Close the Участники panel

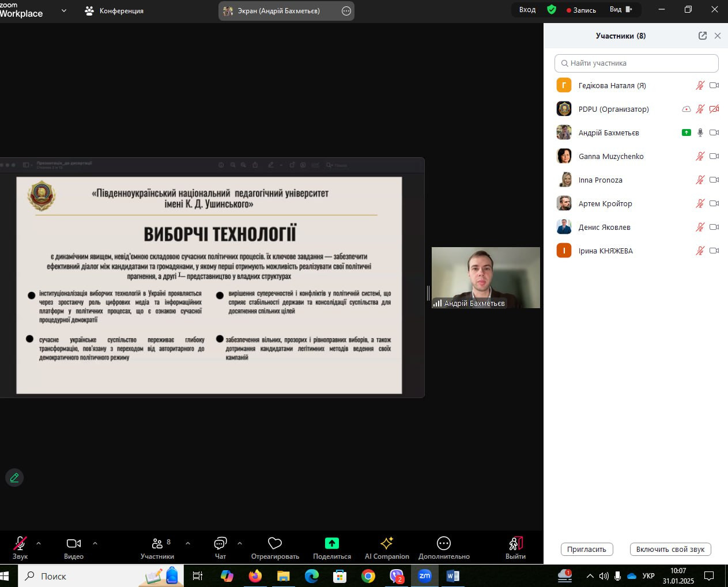pyautogui.click(x=718, y=36)
